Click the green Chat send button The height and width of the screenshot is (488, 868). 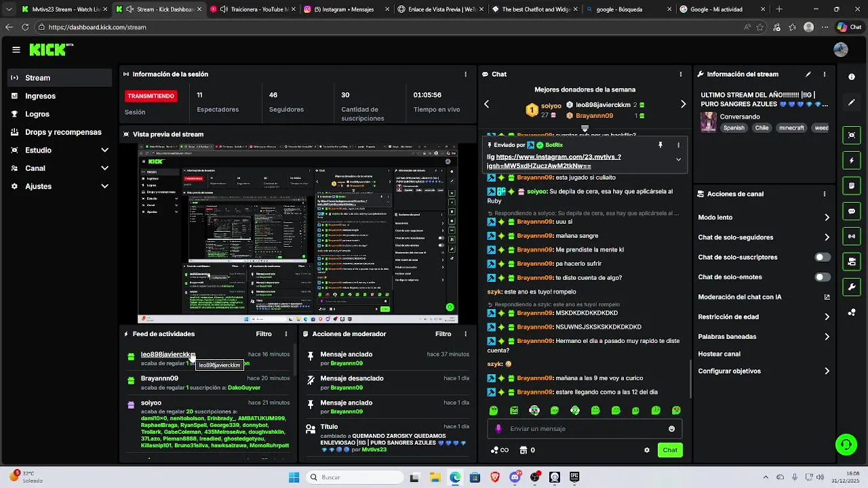click(670, 450)
